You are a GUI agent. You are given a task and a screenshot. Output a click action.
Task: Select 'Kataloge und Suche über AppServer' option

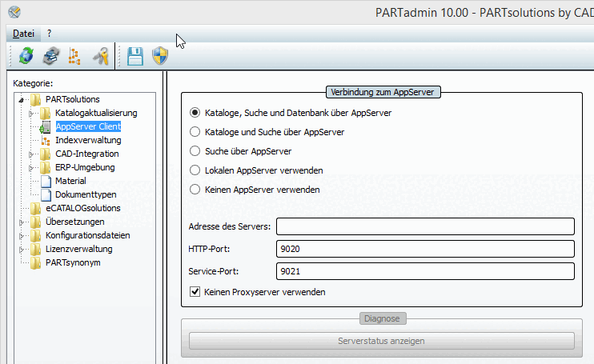point(195,132)
